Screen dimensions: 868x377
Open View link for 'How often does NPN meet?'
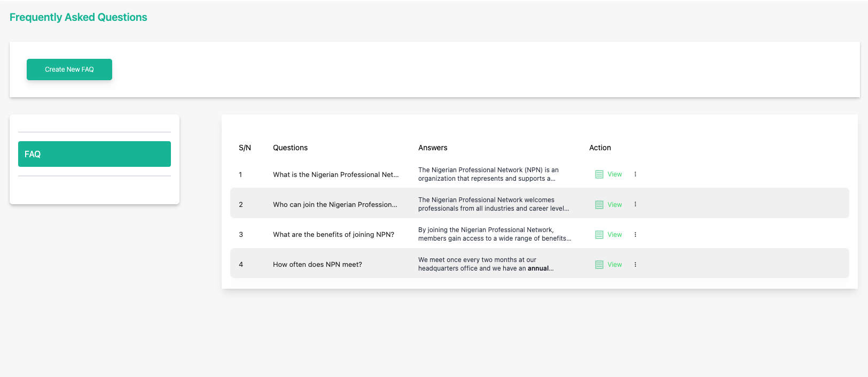click(615, 265)
